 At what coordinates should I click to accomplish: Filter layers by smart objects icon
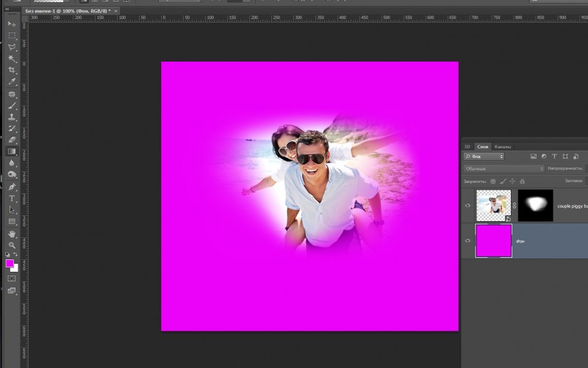pos(576,156)
